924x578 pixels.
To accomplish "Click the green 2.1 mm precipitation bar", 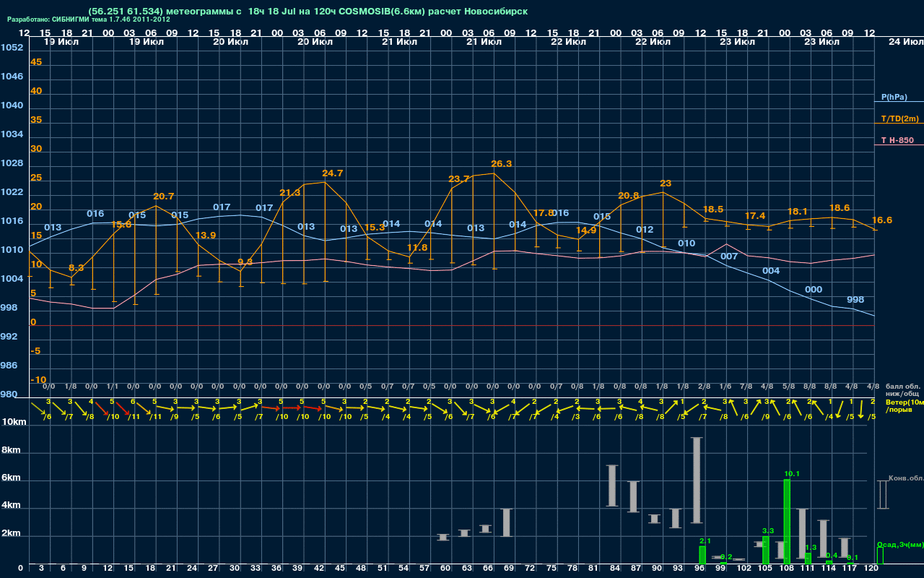I will [702, 556].
